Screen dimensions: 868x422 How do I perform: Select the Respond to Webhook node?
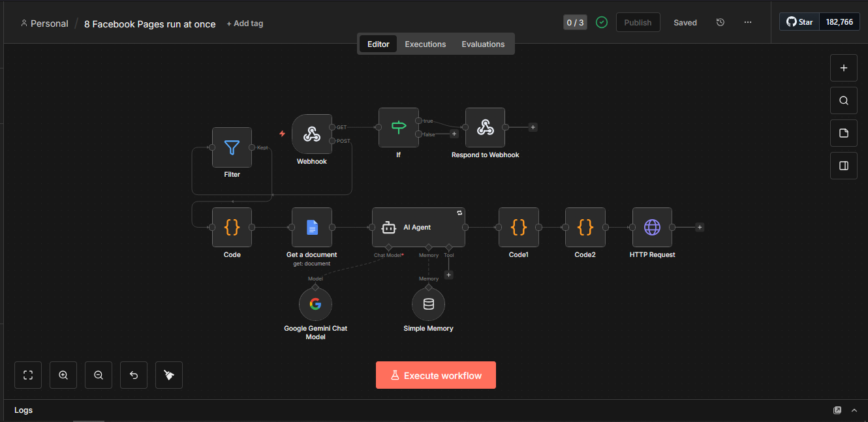click(485, 128)
